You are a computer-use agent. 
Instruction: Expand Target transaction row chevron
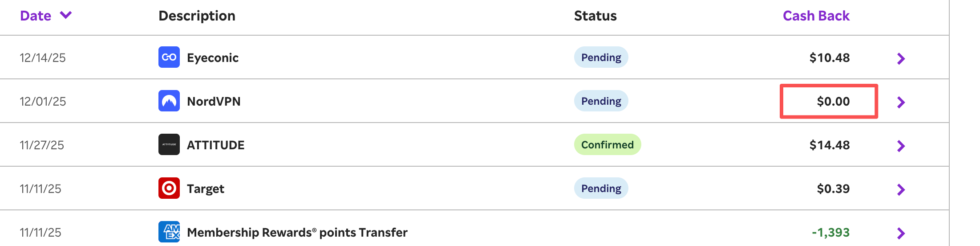901,189
